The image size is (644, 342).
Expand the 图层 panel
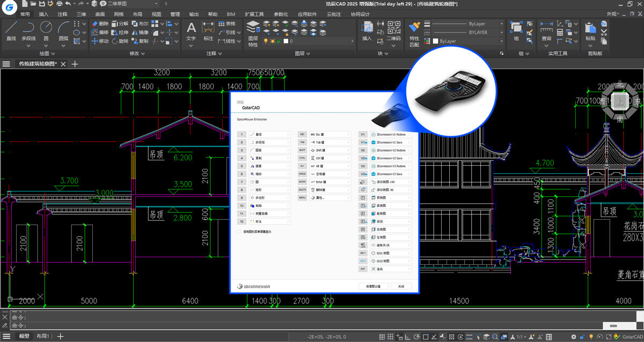302,54
